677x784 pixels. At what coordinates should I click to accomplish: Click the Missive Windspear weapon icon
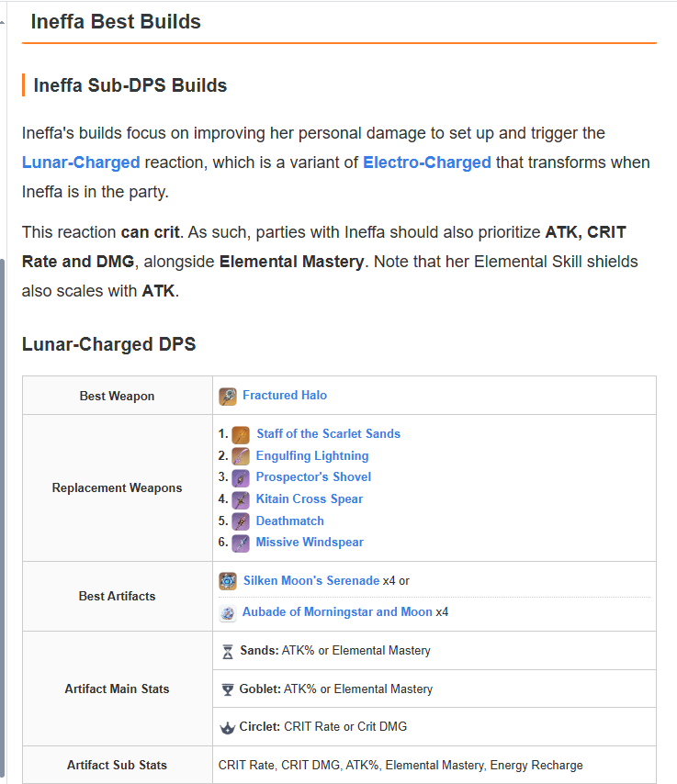tap(241, 543)
